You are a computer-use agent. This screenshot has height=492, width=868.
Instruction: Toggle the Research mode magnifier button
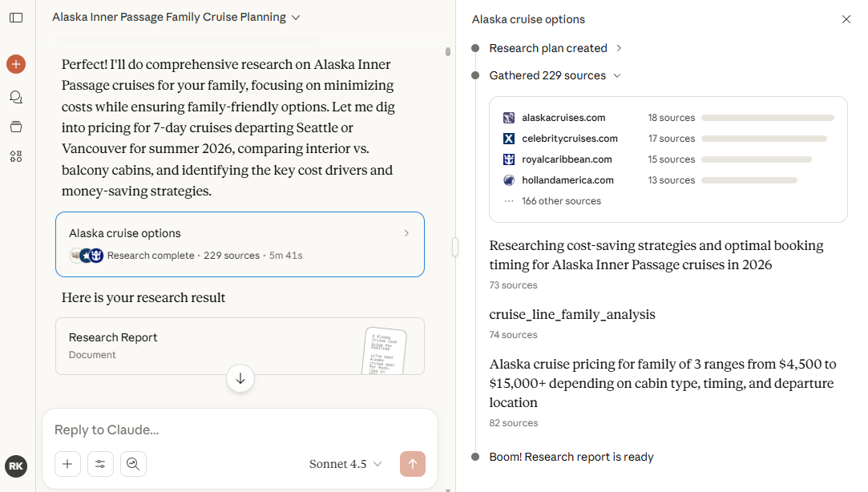[133, 464]
